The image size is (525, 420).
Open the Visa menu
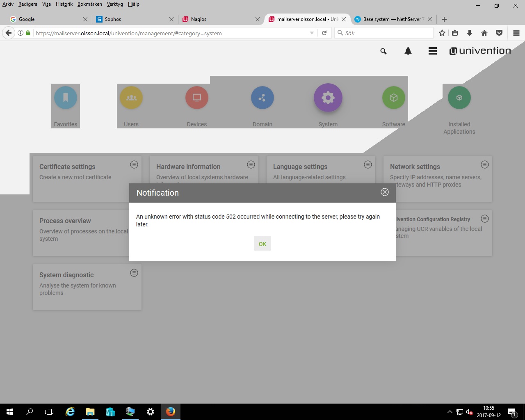pyautogui.click(x=46, y=4)
